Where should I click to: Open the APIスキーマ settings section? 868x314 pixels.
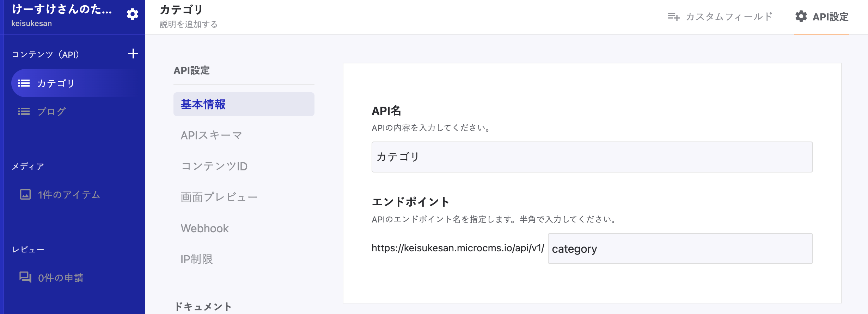[211, 135]
